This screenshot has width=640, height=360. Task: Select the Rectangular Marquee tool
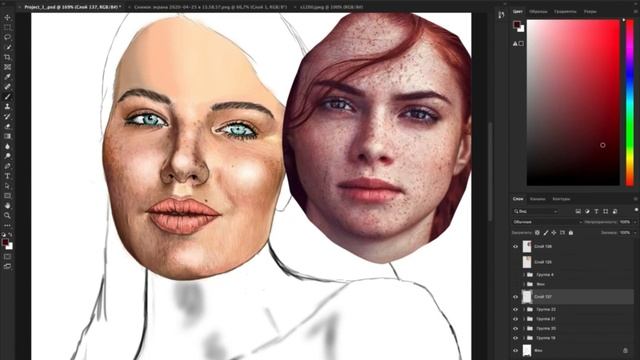point(7,27)
